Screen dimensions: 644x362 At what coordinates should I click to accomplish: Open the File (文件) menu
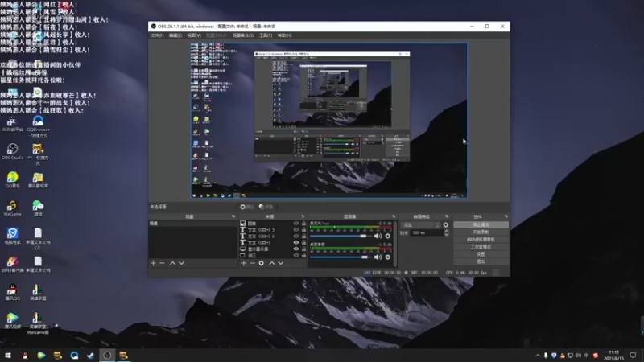pyautogui.click(x=157, y=35)
